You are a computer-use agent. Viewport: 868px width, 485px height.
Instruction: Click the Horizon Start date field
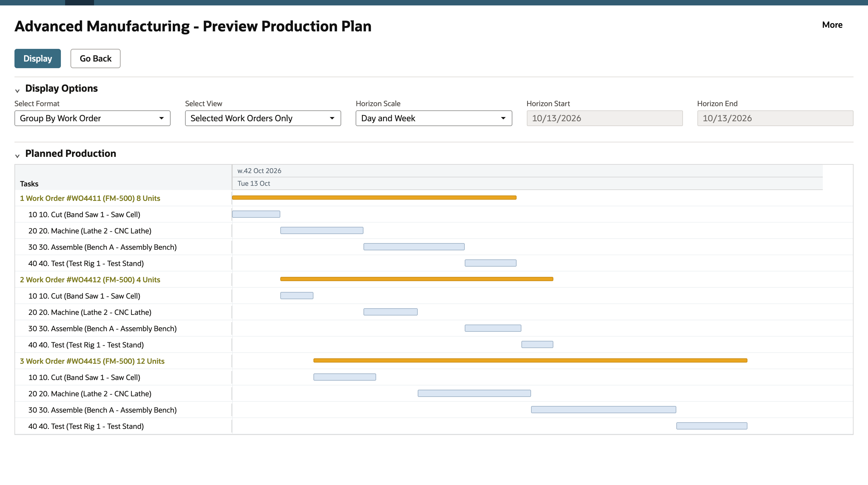(605, 118)
